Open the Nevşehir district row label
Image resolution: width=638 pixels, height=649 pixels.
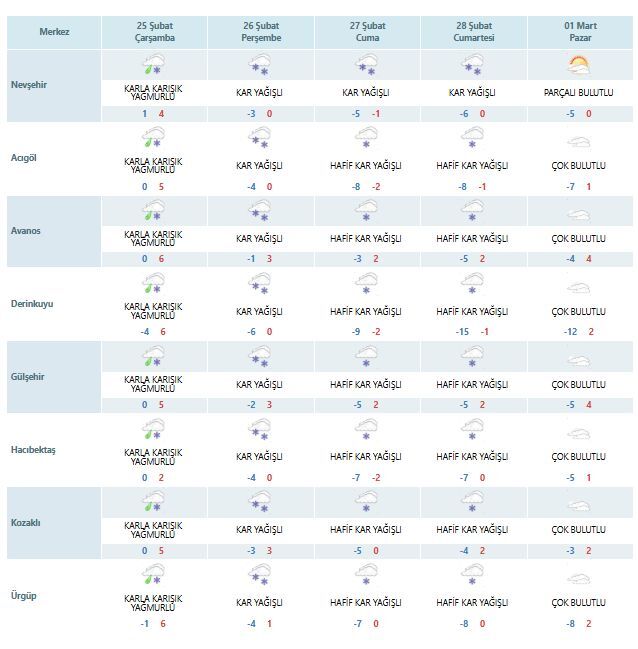coord(29,84)
